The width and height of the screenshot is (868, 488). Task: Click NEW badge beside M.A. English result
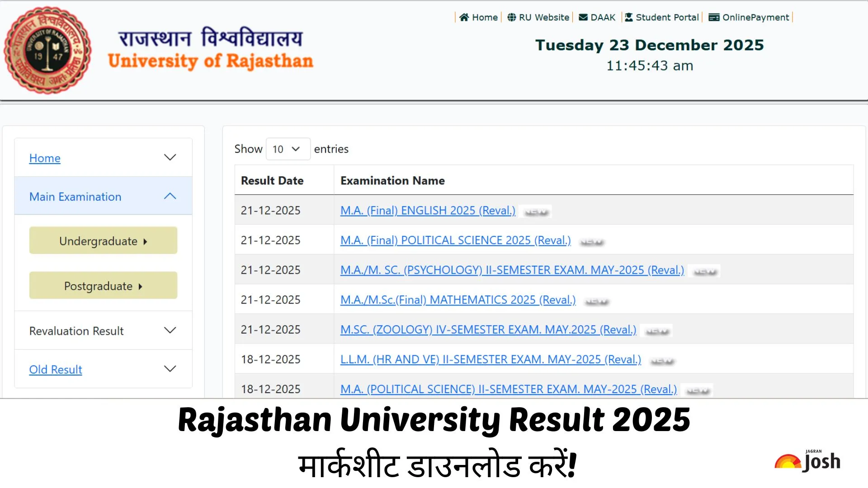coord(536,212)
